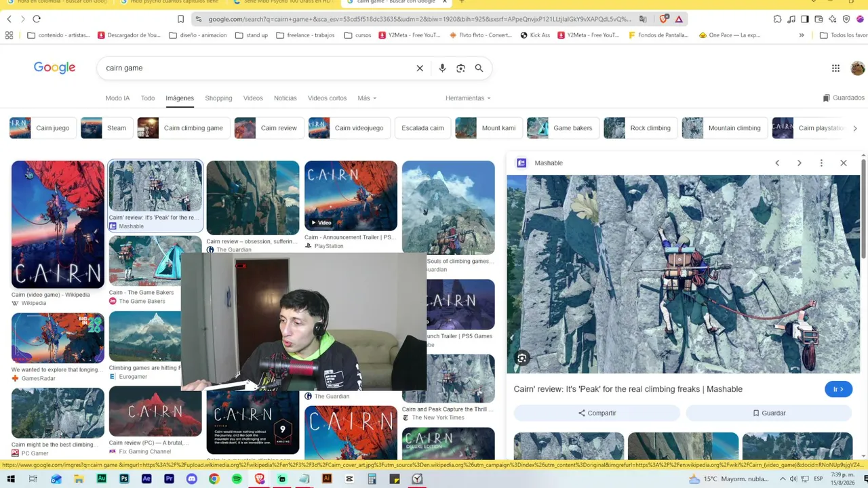The width and height of the screenshot is (868, 488).
Task: Select the Rock climbing suggestion chip
Action: coord(639,128)
